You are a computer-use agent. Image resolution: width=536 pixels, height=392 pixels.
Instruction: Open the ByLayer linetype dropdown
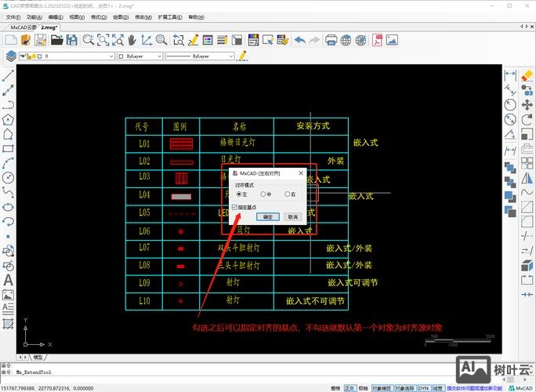[200, 56]
